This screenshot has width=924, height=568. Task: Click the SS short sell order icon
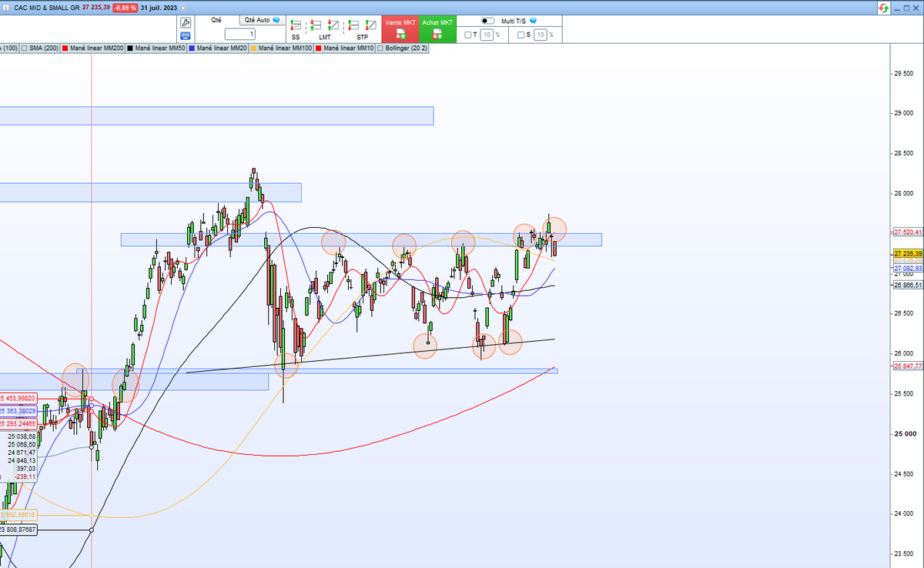296,24
